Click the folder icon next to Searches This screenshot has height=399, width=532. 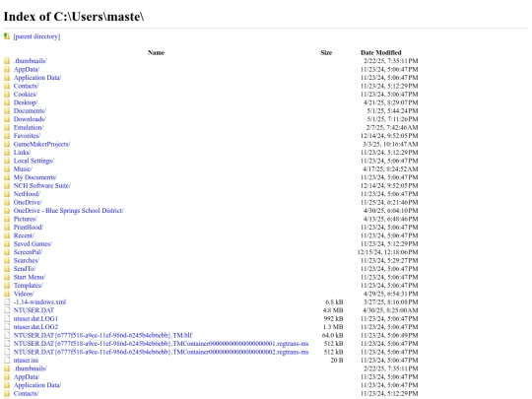coord(7,260)
